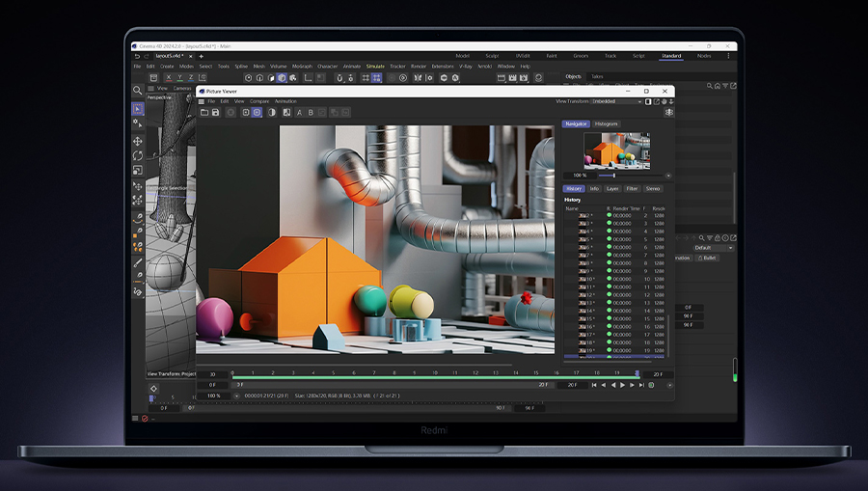Switch to the Layer tab in Picture Viewer

[612, 189]
